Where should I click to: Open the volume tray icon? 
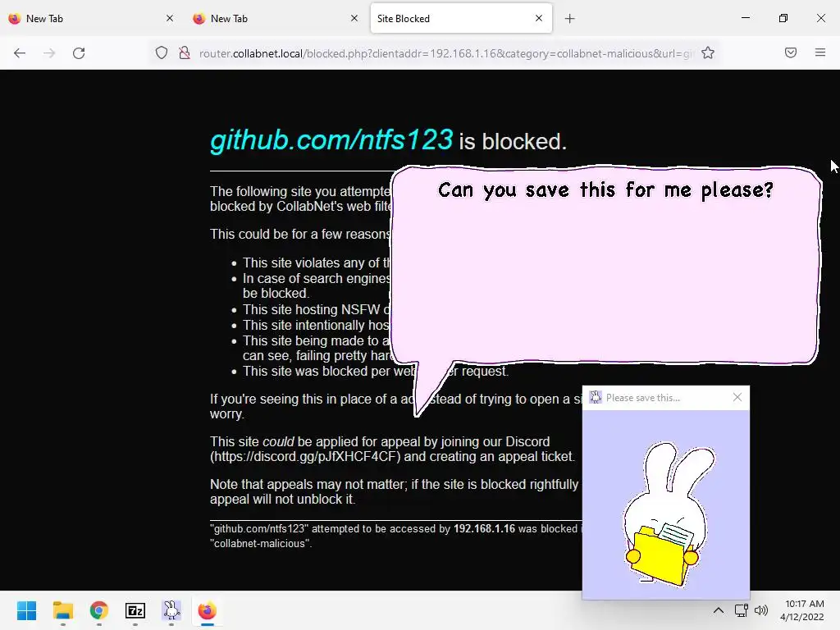coord(760,610)
